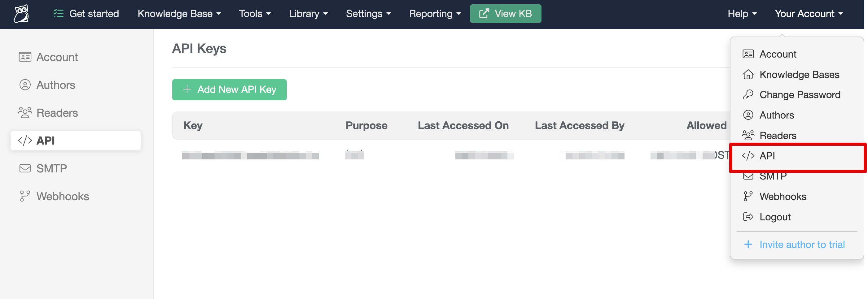Viewport: 868px width, 299px height.
Task: Select Authors in the left sidebar
Action: click(x=55, y=85)
